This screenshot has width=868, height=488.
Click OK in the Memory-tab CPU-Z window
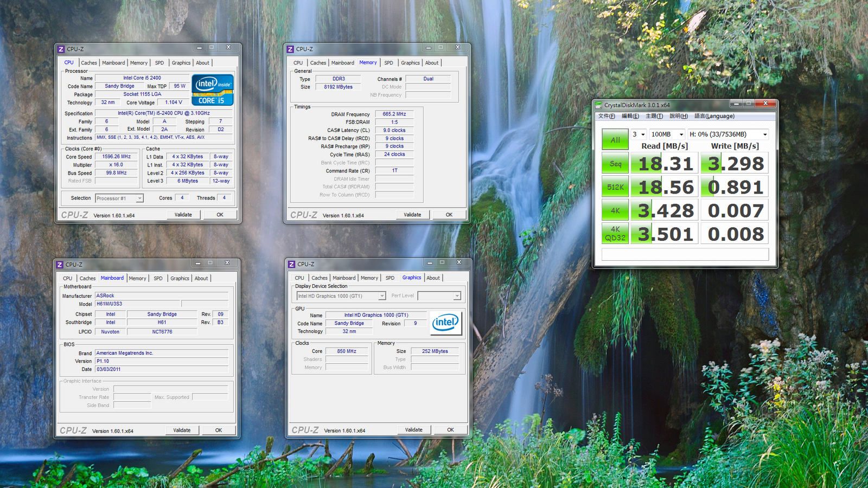pos(449,215)
